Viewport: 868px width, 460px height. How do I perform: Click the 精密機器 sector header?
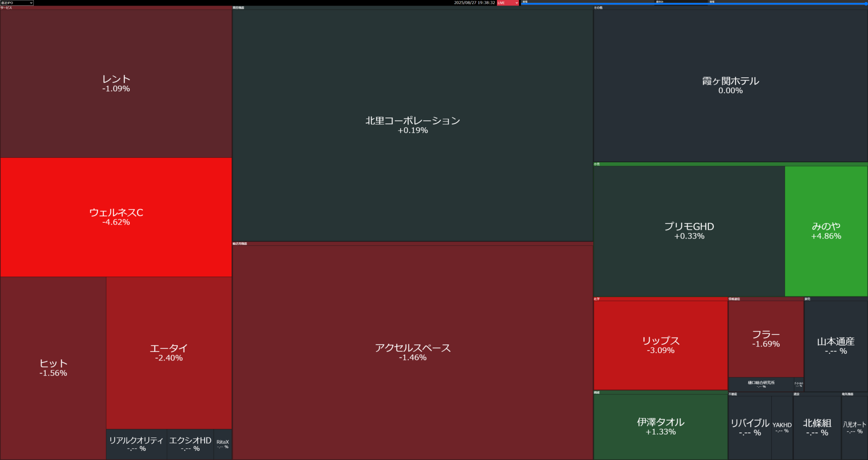click(x=413, y=8)
